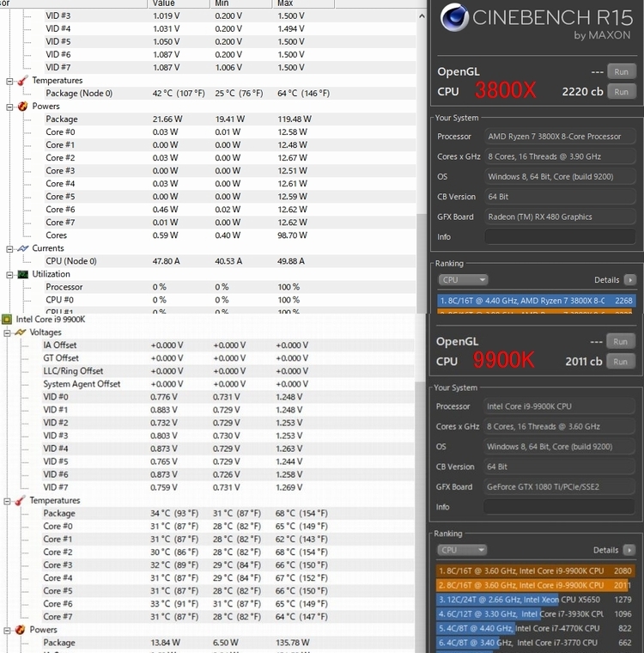Select the Xeon X5650 ranking row

[535, 600]
